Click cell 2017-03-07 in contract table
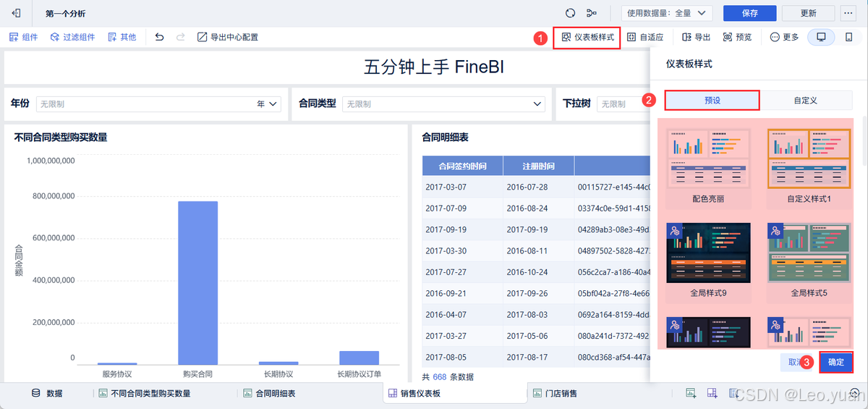868x409 pixels. pyautogui.click(x=462, y=187)
